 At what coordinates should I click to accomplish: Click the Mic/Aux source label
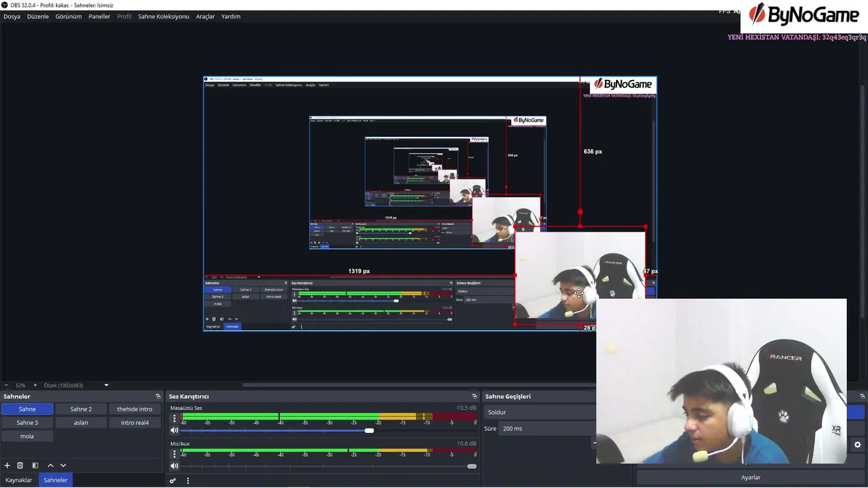pos(180,443)
